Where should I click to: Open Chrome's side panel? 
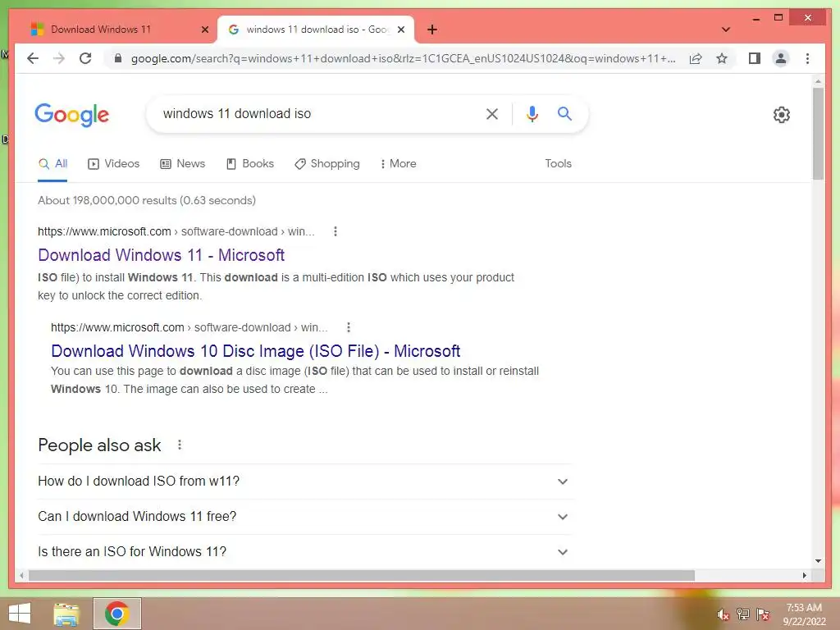(755, 58)
